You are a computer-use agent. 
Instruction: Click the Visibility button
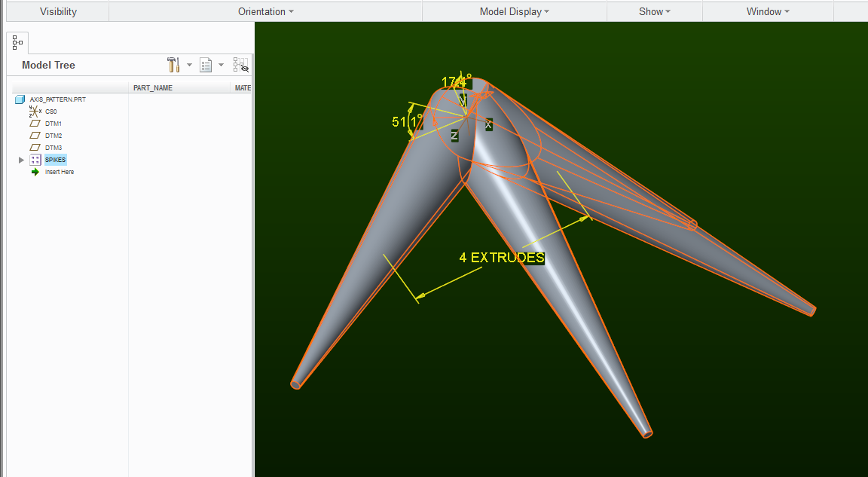pos(57,11)
